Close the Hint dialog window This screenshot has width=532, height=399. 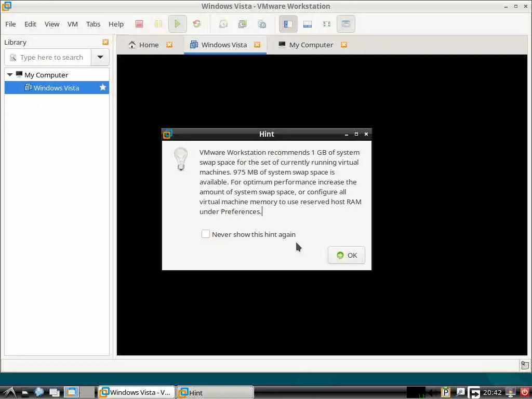(366, 135)
